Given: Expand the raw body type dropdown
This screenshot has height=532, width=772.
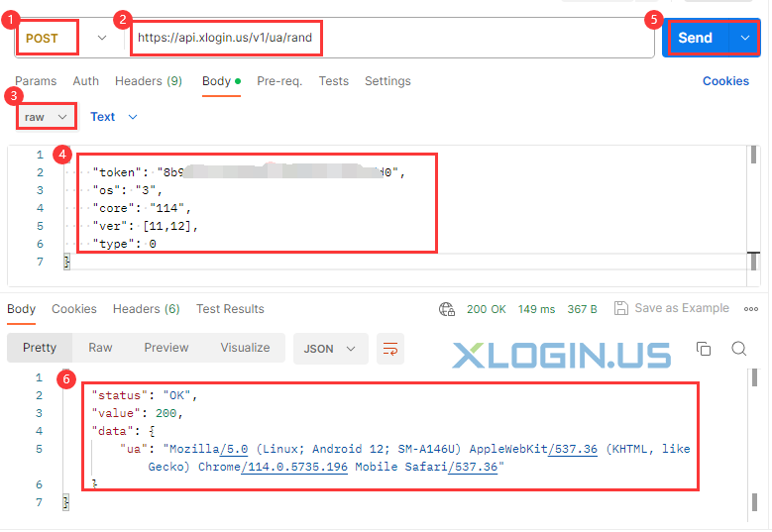Looking at the screenshot, I should click(46, 117).
